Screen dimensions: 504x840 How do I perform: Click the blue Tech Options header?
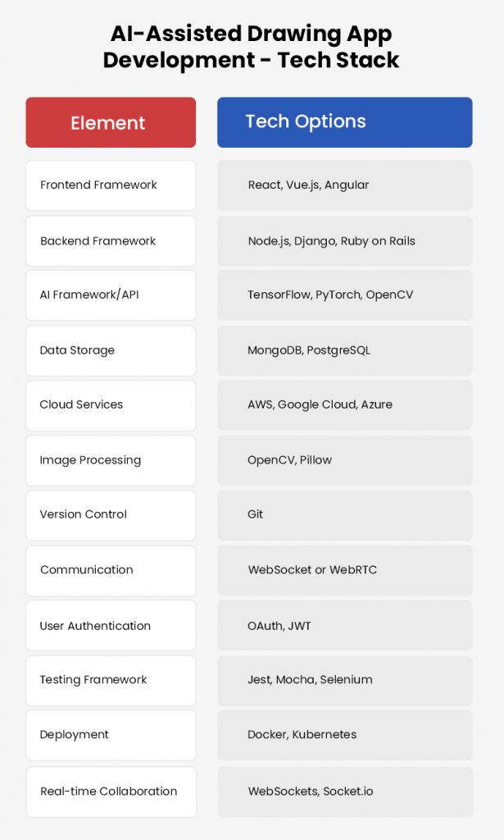344,122
